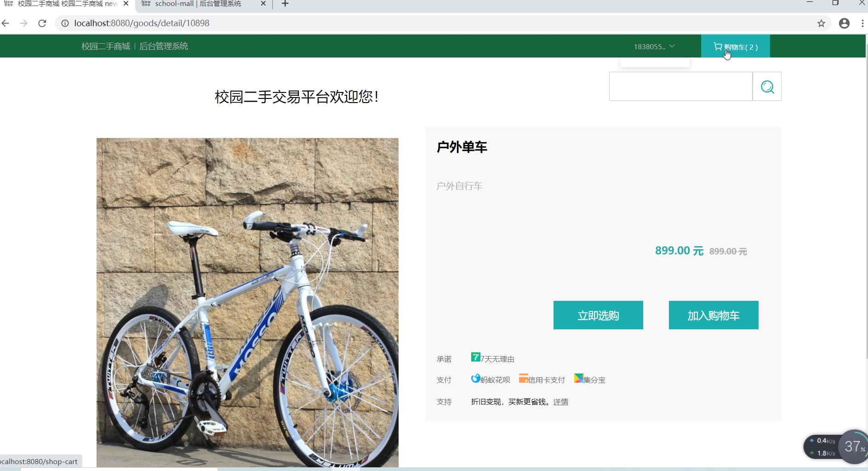This screenshot has width=868, height=471.
Task: Close the 校园二手商城 browser tab
Action: (x=126, y=4)
